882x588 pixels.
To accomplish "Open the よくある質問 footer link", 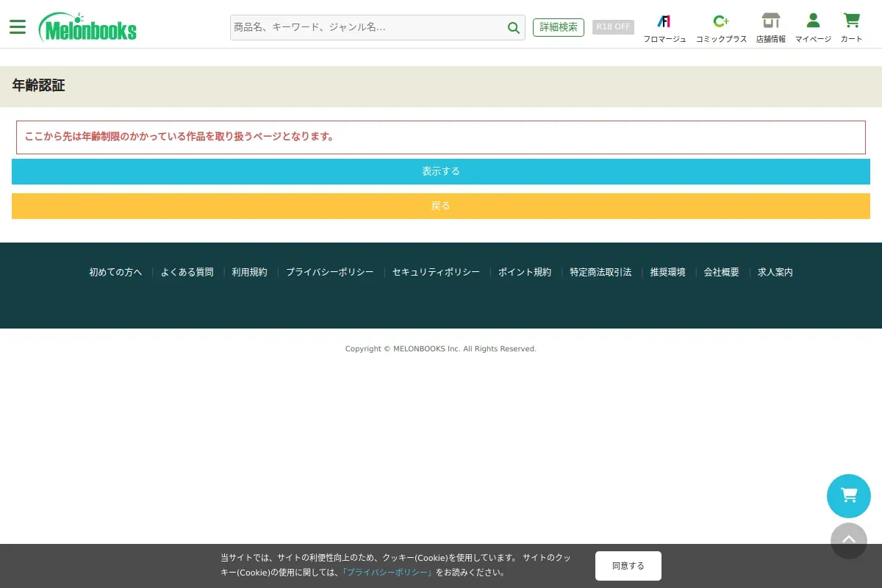I will pos(187,272).
